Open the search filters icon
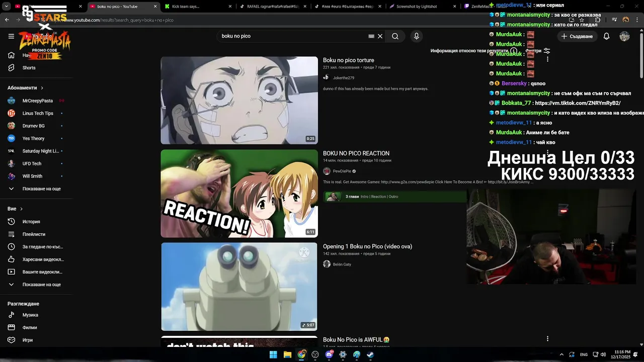The width and height of the screenshot is (644, 362). (x=547, y=51)
